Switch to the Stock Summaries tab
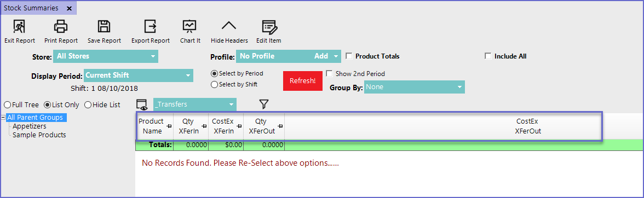Image resolution: width=644 pixels, height=198 pixels. point(31,8)
